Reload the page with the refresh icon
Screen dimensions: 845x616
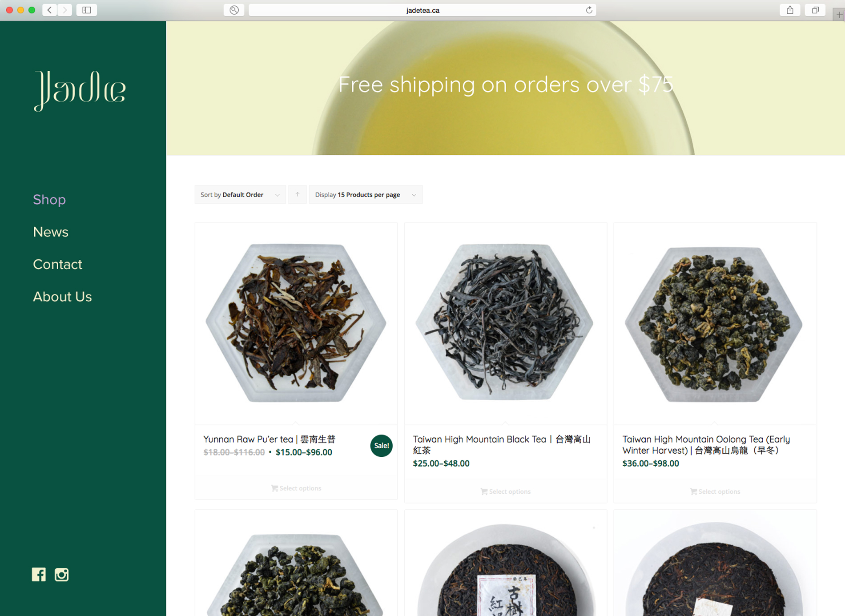point(589,10)
